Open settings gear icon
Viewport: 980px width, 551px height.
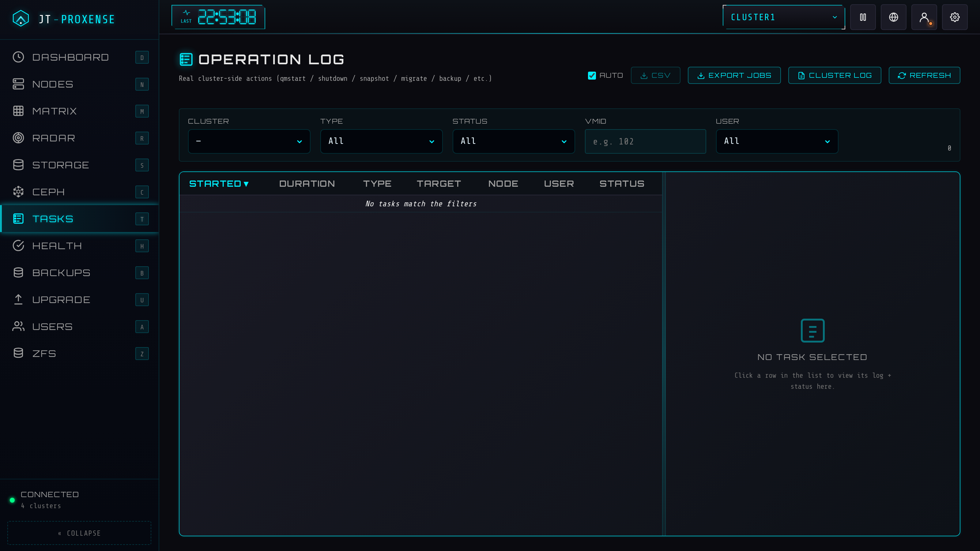tap(955, 17)
